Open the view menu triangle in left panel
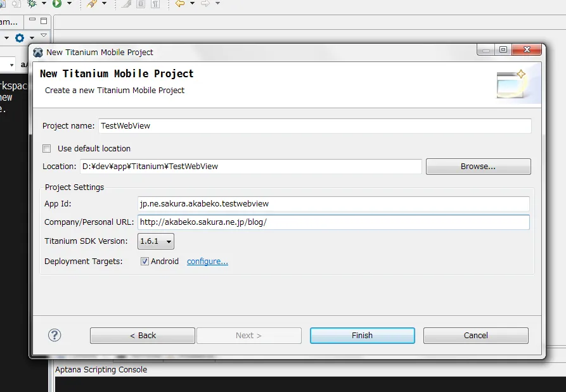Viewport: 566px width, 392px height. (x=44, y=36)
